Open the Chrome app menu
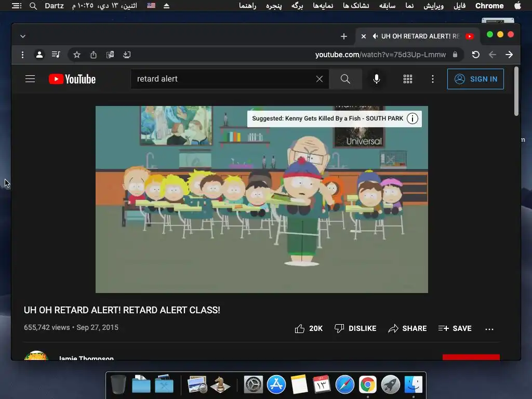The height and width of the screenshot is (399, 532). click(489, 6)
